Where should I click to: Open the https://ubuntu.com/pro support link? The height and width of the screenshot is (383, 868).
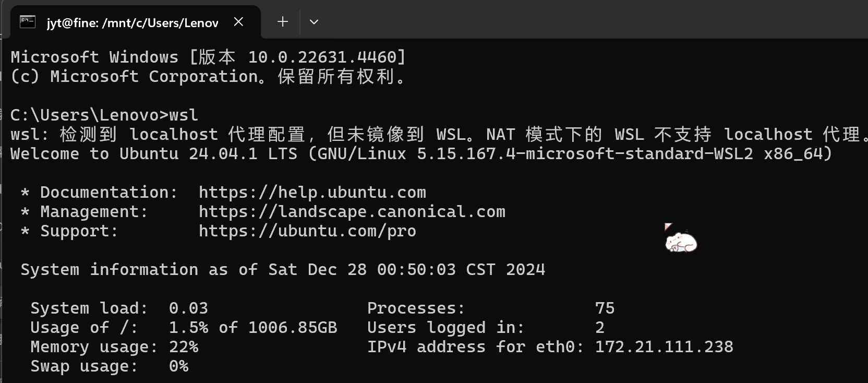click(x=307, y=231)
